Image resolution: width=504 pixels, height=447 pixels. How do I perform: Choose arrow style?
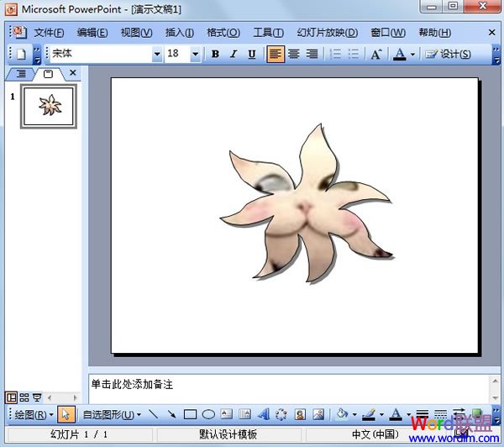coord(459,414)
